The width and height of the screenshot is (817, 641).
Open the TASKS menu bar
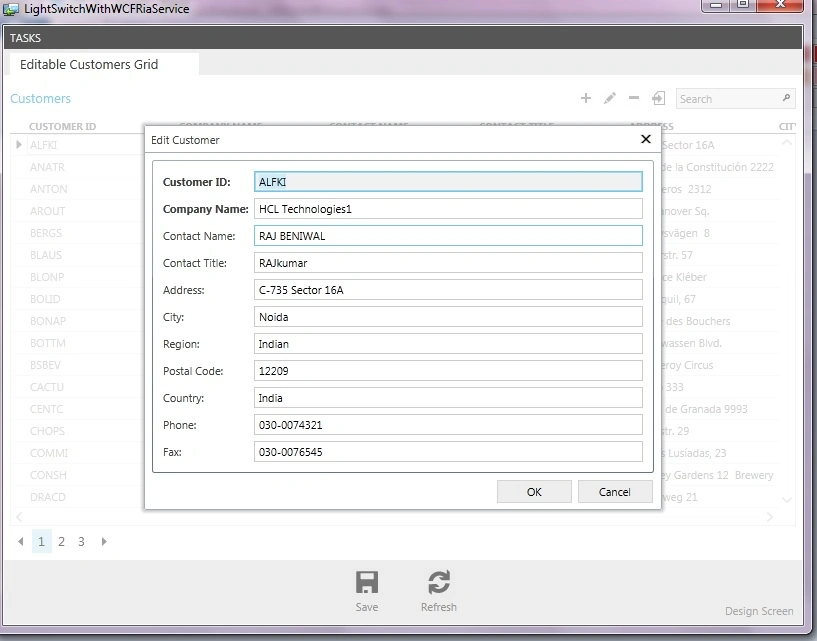(x=26, y=38)
